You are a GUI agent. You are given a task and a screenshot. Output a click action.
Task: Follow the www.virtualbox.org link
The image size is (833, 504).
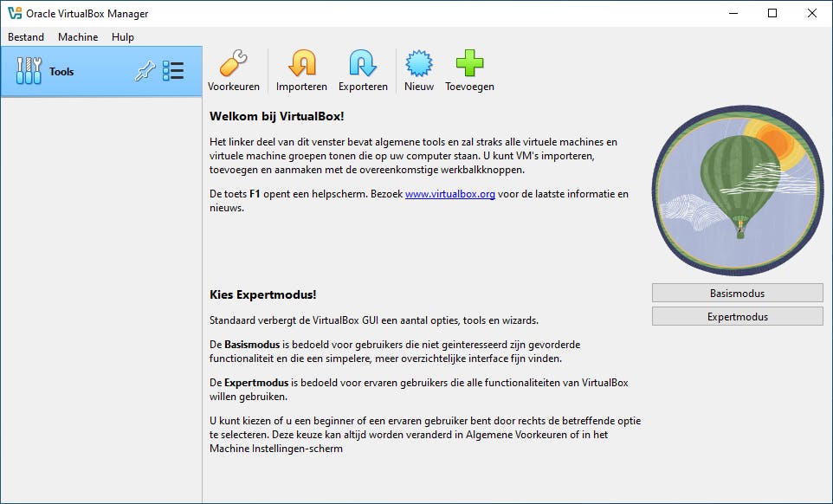450,194
